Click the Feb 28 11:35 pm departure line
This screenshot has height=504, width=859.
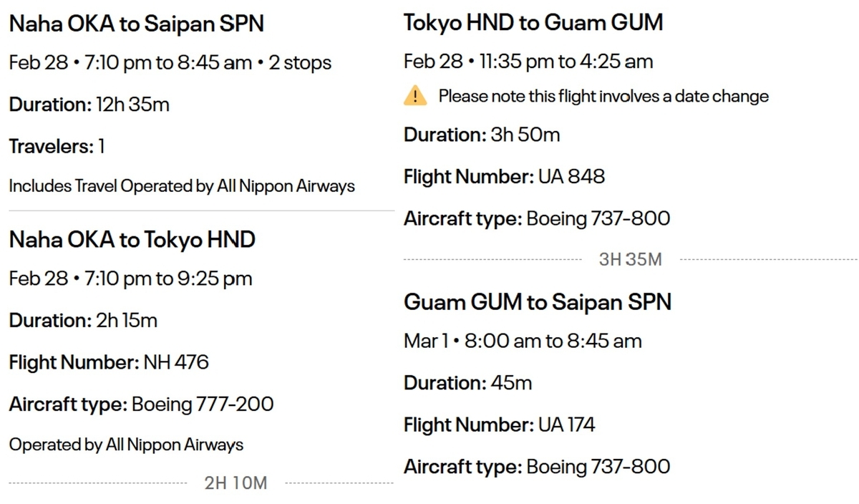pos(528,62)
